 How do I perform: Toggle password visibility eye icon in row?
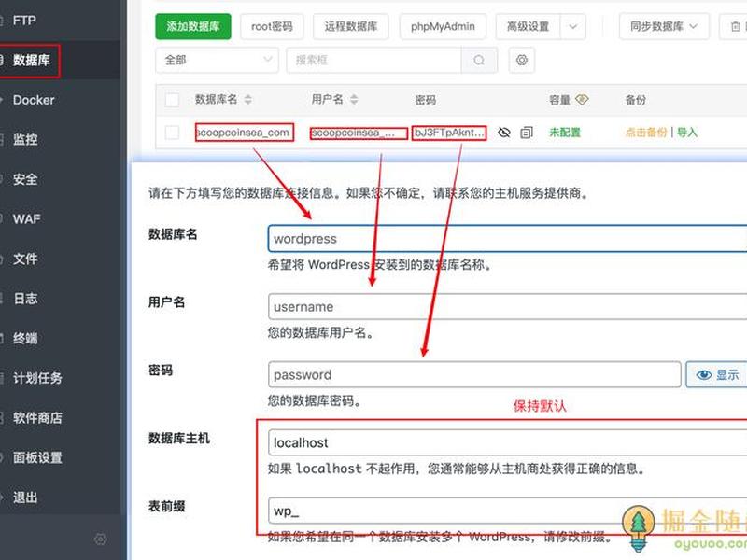pyautogui.click(x=504, y=133)
